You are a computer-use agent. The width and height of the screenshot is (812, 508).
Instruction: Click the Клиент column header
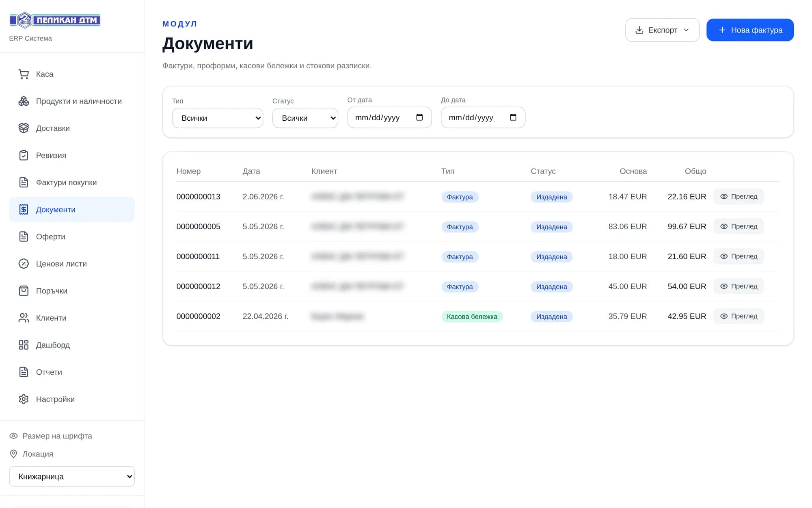(324, 171)
